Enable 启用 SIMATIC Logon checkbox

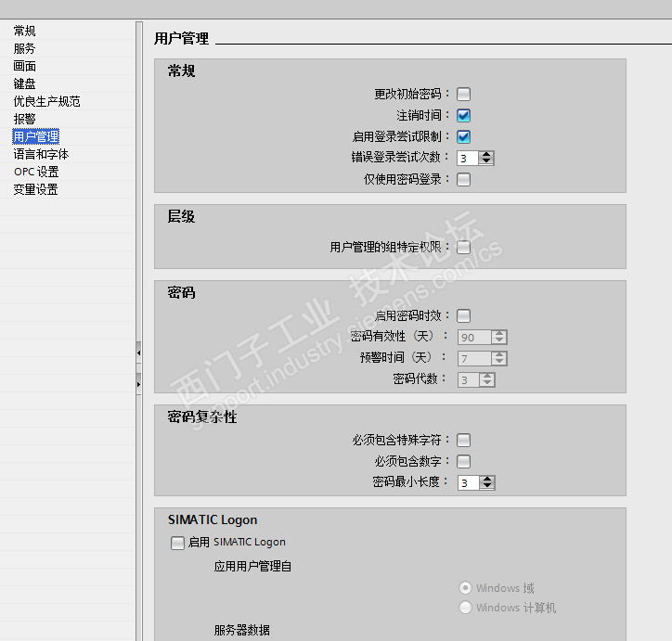(x=177, y=543)
